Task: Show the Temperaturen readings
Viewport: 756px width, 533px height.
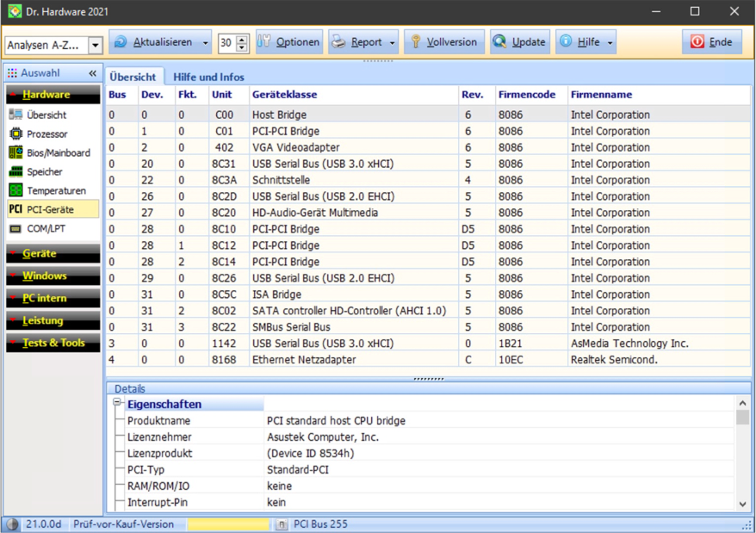Action: click(56, 191)
